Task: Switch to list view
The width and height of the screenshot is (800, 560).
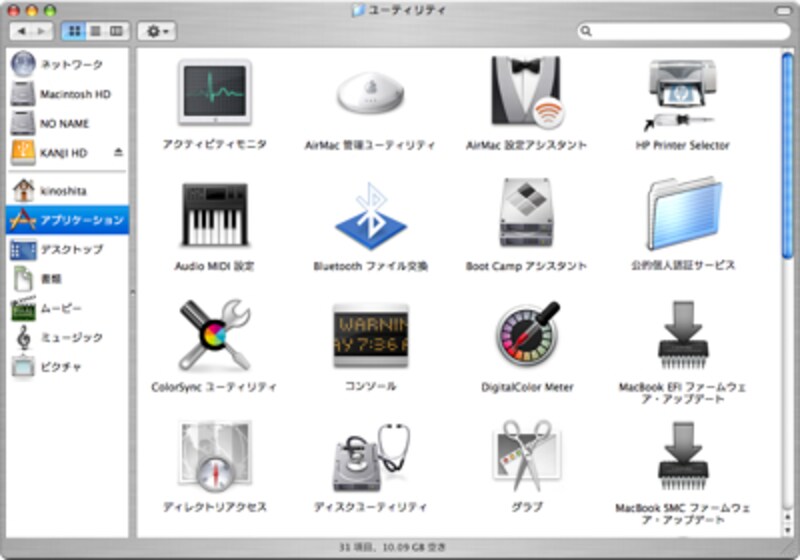Action: (x=95, y=31)
